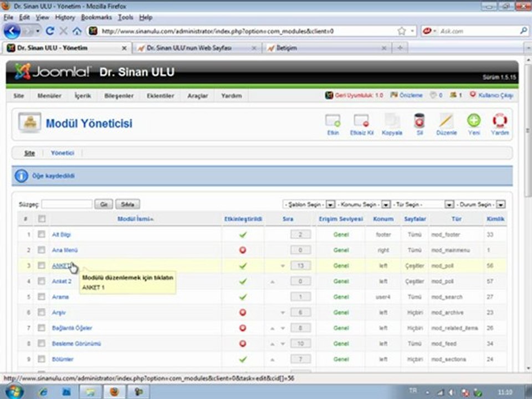The width and height of the screenshot is (532, 399).
Task: Check the Alt Bilgi row checkbox
Action: [42, 234]
